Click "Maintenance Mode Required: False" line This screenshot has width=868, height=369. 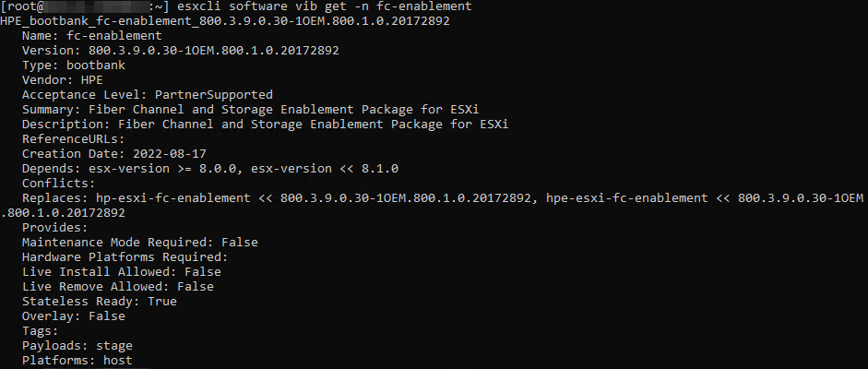click(x=139, y=242)
